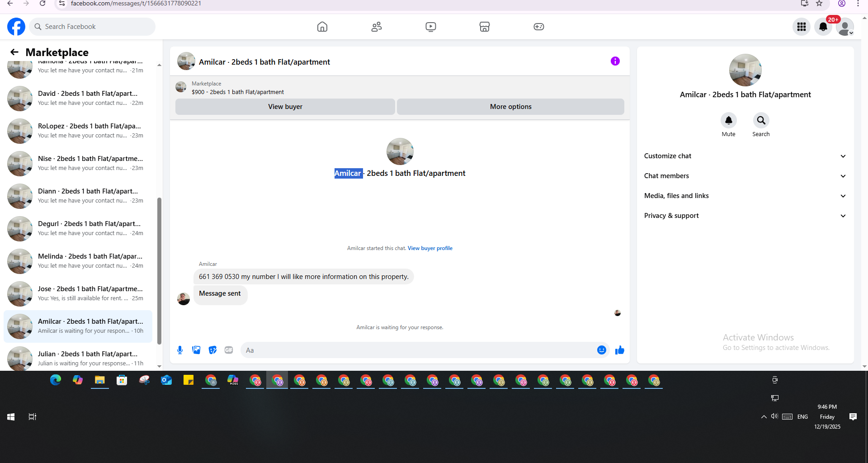Open the Degurl conversation
This screenshot has height=463, width=868.
(x=78, y=228)
